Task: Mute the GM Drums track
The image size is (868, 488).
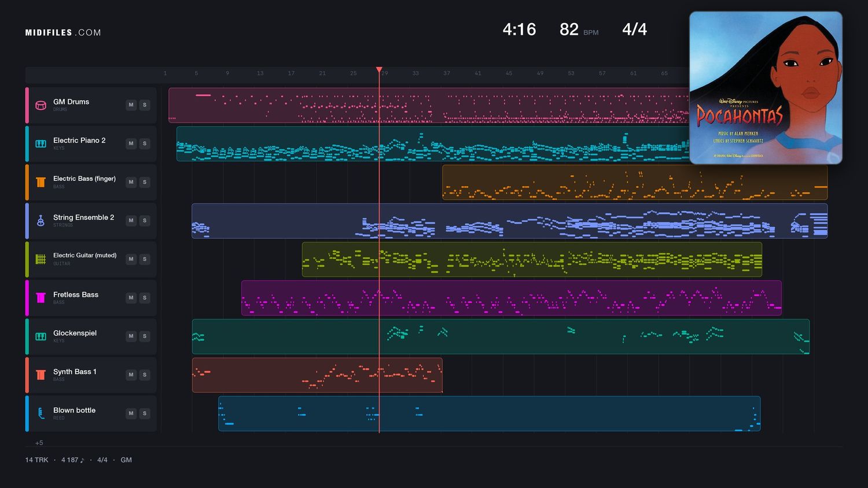Action: point(131,105)
